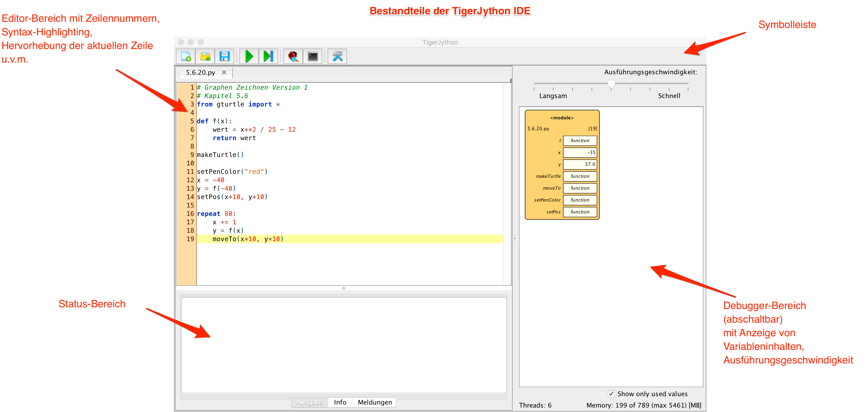Open a file with the folder icon
The width and height of the screenshot is (868, 412).
205,56
